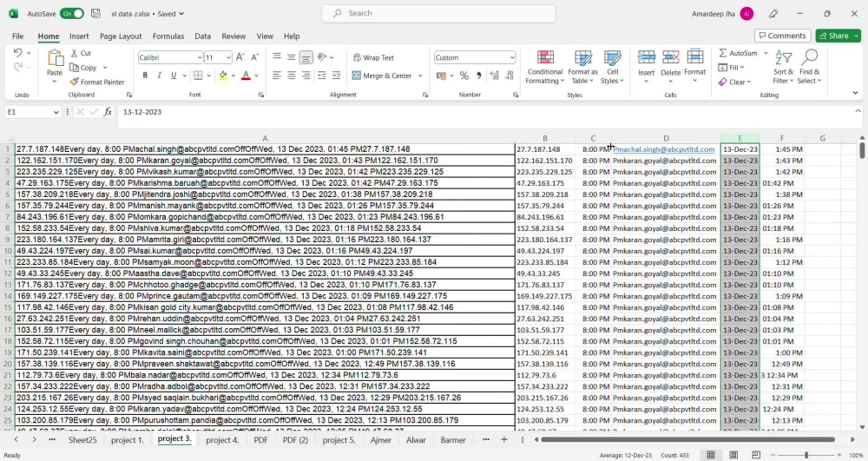Open the Comments pane
Viewport: 868px width, 461px height.
[x=782, y=36]
